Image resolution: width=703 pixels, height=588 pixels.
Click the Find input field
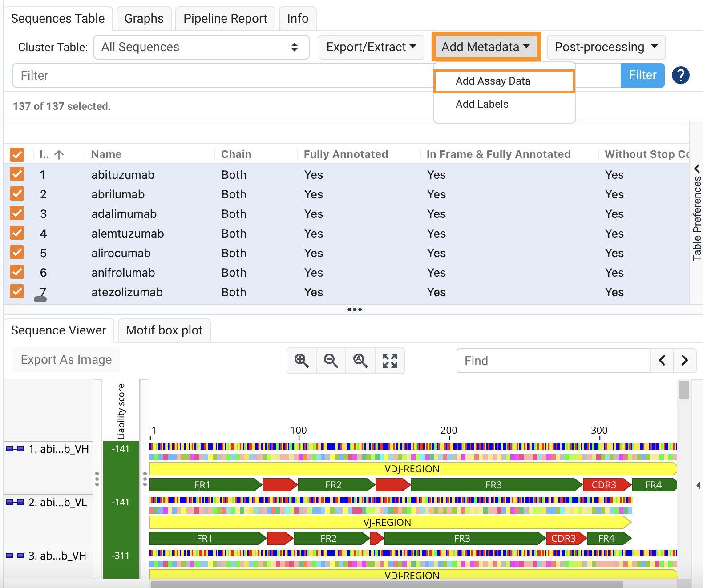tap(554, 361)
